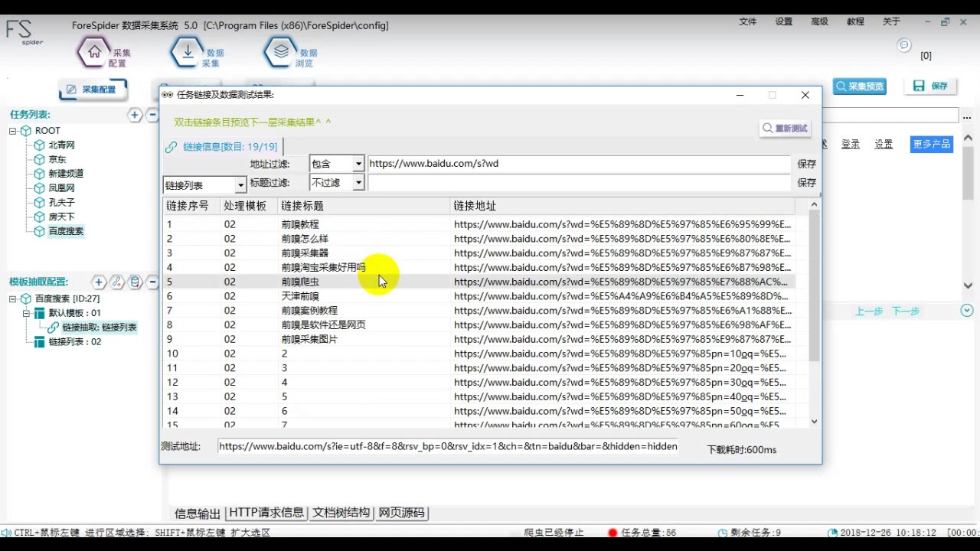
Task: Click the 采集配置 edit button
Action: [x=93, y=90]
